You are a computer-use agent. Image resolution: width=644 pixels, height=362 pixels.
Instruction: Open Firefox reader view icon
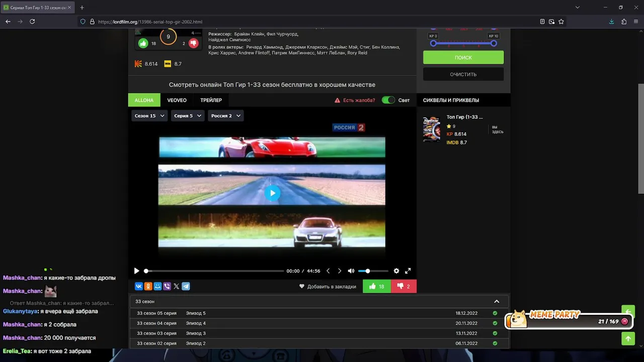tap(542, 22)
